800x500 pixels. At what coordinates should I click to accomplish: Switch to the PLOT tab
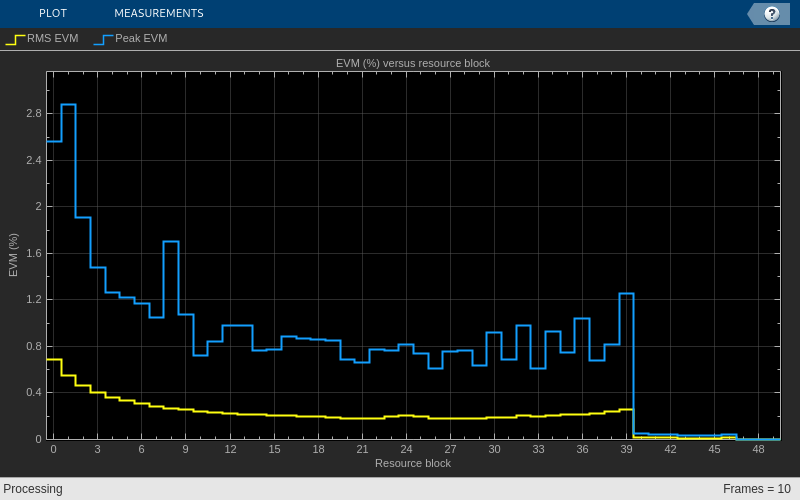[x=53, y=13]
